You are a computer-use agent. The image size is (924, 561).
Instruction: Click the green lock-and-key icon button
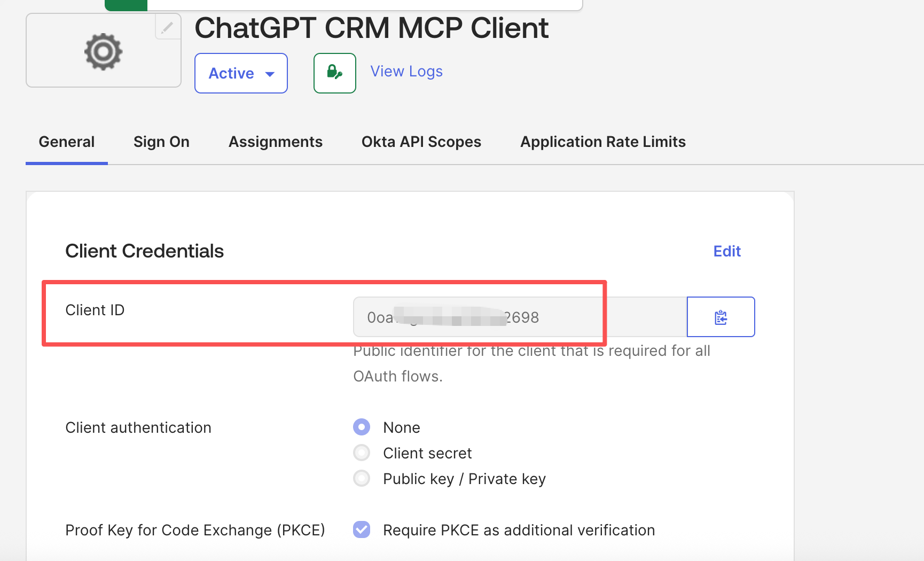[x=335, y=73]
